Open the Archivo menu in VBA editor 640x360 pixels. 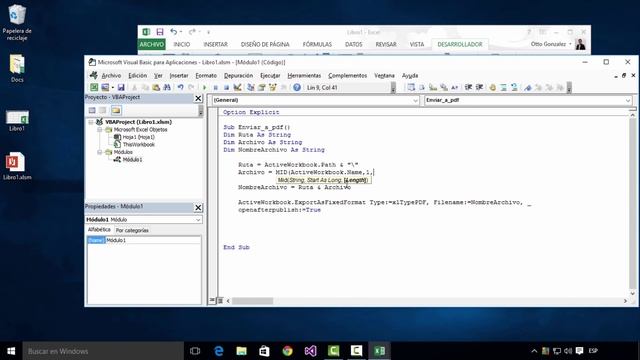point(111,76)
